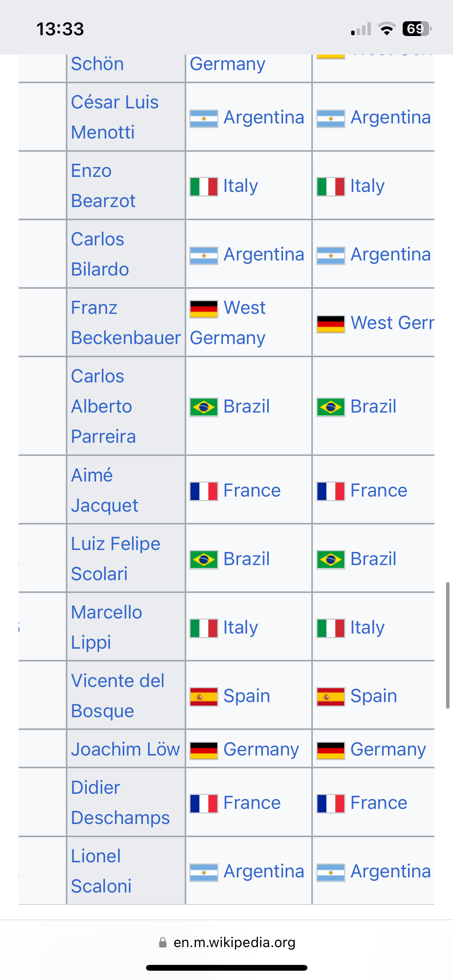Open the César Luis Menotti article
Screen dimensions: 453x980
tap(115, 117)
